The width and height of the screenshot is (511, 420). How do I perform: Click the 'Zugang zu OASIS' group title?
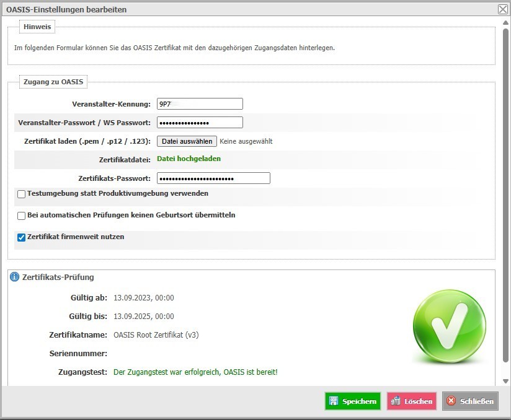[x=53, y=82]
